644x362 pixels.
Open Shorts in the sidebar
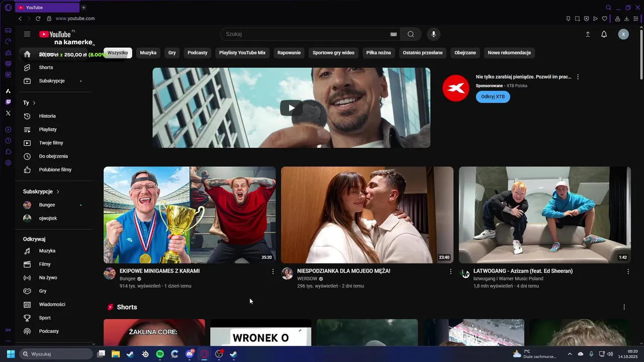click(54, 67)
